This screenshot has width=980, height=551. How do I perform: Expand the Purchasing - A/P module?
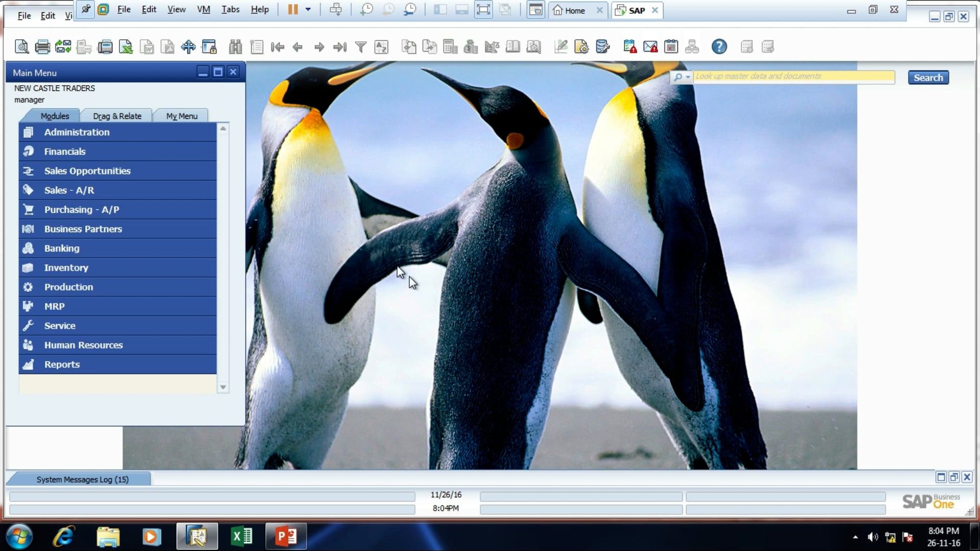tap(117, 210)
